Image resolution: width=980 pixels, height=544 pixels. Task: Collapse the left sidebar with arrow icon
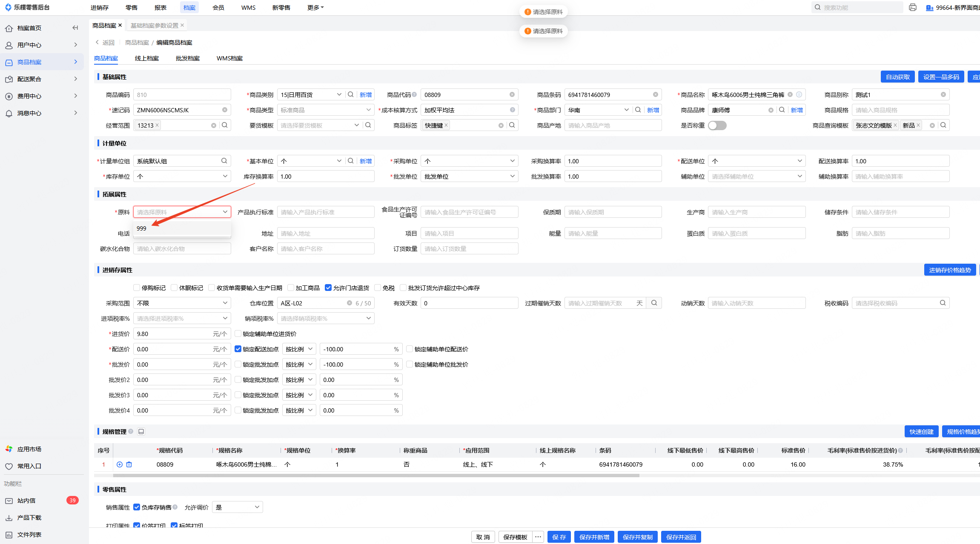[75, 28]
